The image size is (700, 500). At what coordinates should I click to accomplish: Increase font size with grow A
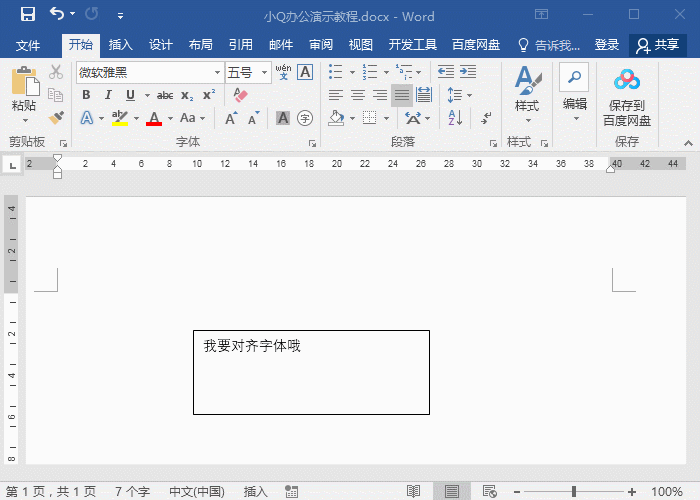(231, 118)
